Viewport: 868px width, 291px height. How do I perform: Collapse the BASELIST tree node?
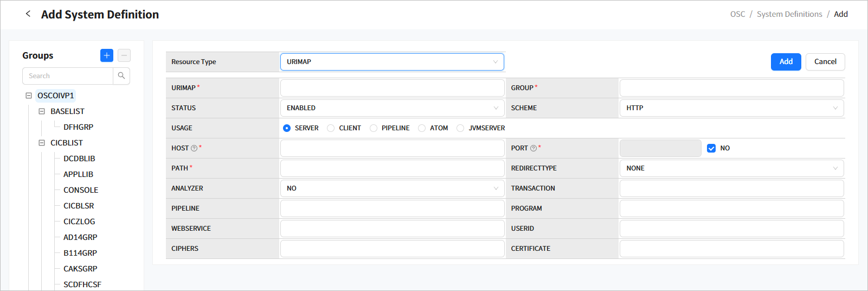click(x=42, y=111)
